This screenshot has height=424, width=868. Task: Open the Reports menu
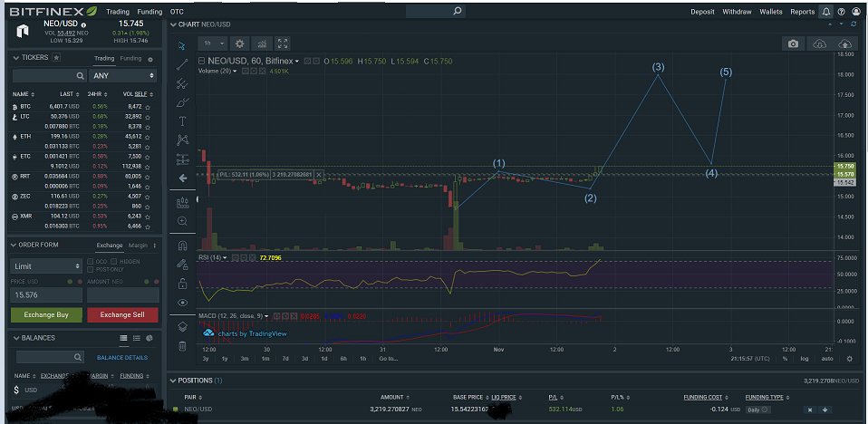tap(802, 12)
